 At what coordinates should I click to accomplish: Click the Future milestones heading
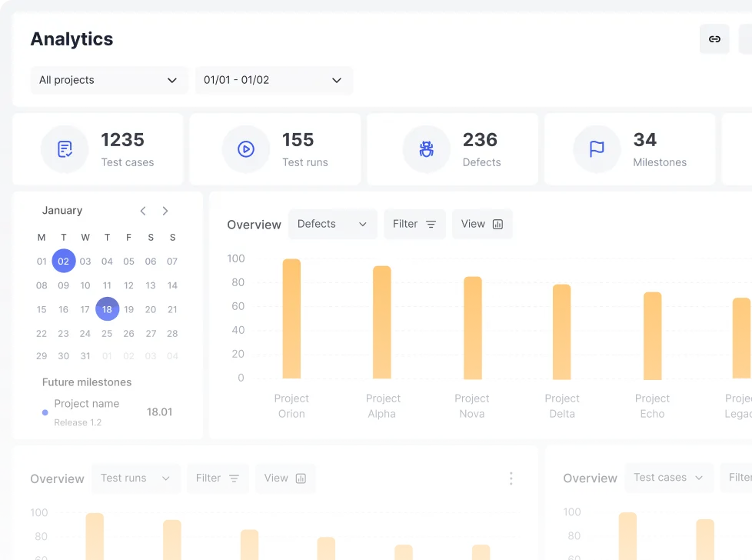point(87,382)
